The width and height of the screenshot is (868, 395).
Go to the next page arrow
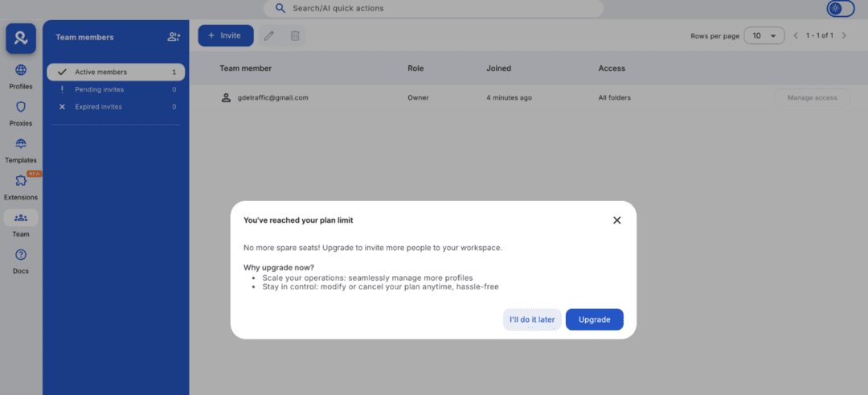point(844,35)
